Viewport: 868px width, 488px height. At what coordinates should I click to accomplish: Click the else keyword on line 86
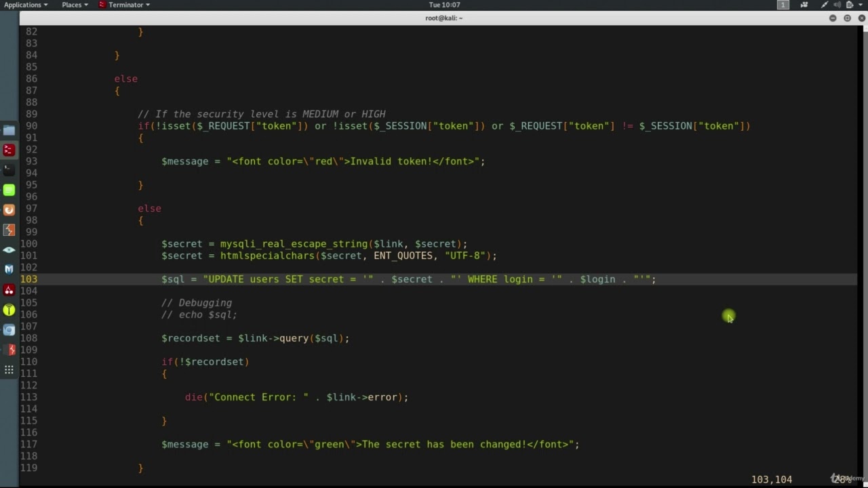(x=126, y=79)
